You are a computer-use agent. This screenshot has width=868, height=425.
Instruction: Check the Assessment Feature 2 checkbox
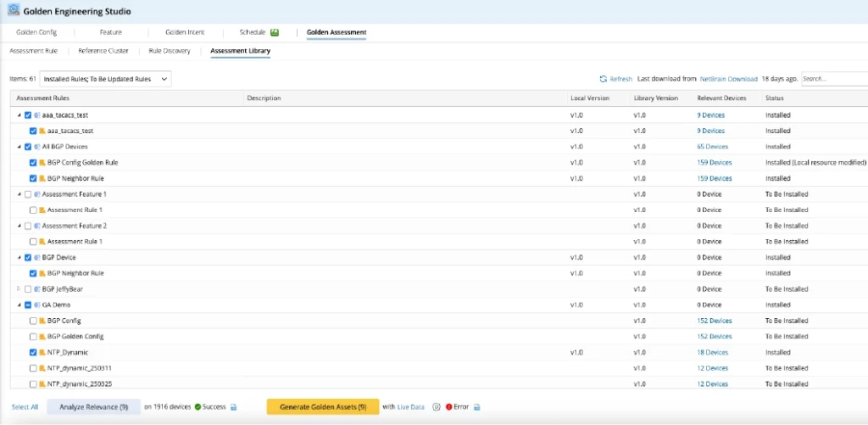(28, 226)
